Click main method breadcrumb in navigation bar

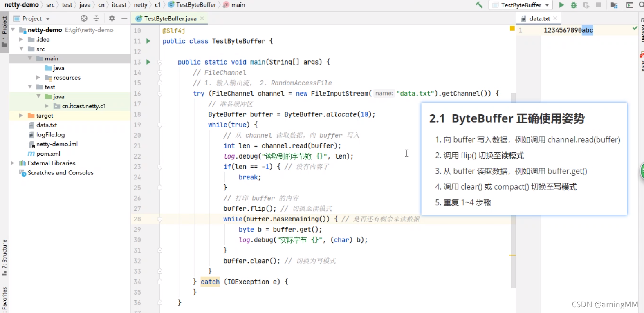coord(234,5)
